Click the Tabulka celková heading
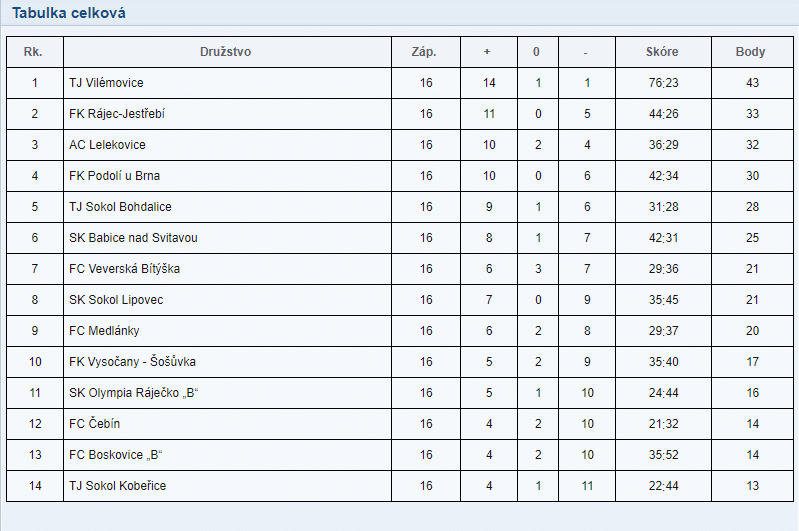The image size is (799, 531). pyautogui.click(x=69, y=13)
